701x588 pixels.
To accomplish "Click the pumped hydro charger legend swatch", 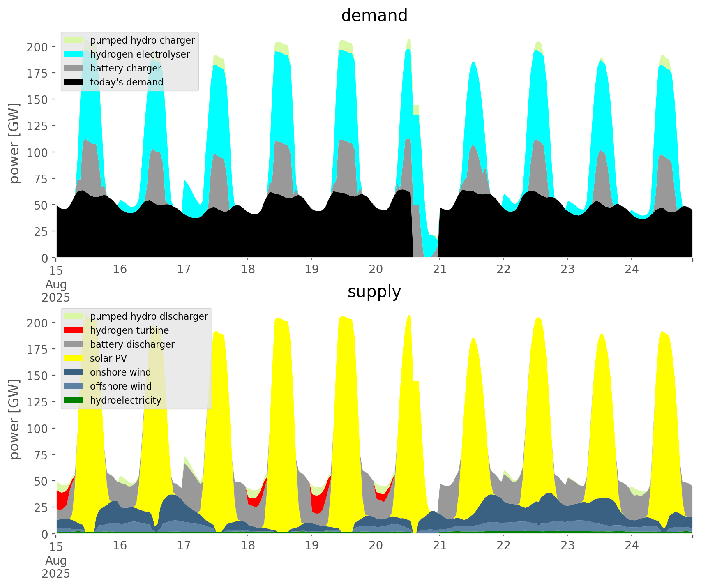I will click(74, 40).
